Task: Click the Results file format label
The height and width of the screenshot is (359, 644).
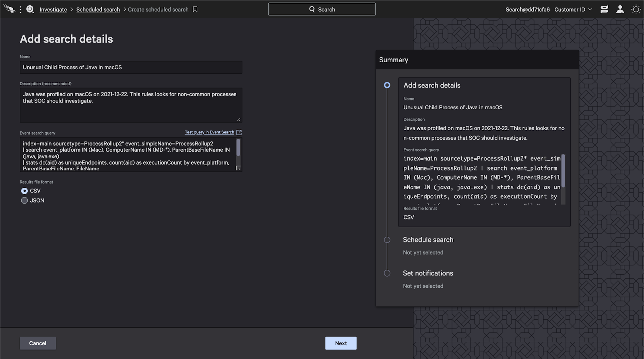Action: pyautogui.click(x=37, y=182)
